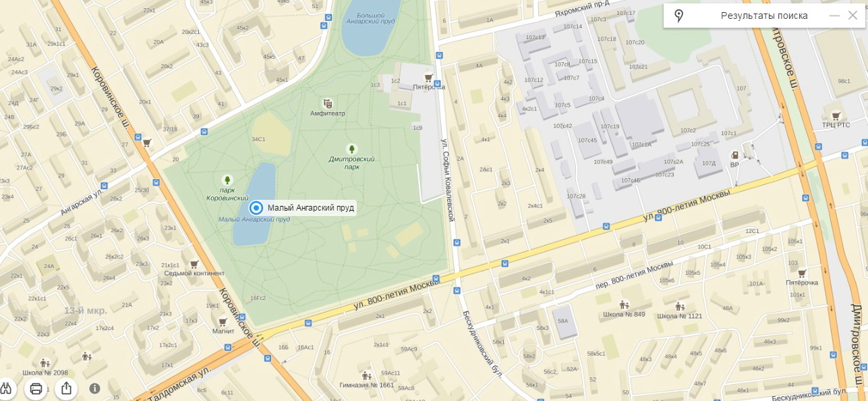Click the Седьмой континент shopping cart icon
The height and width of the screenshot is (401, 868).
coord(194,264)
